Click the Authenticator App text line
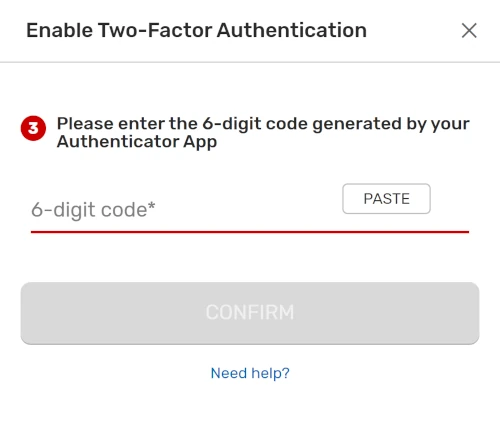 pos(137,142)
